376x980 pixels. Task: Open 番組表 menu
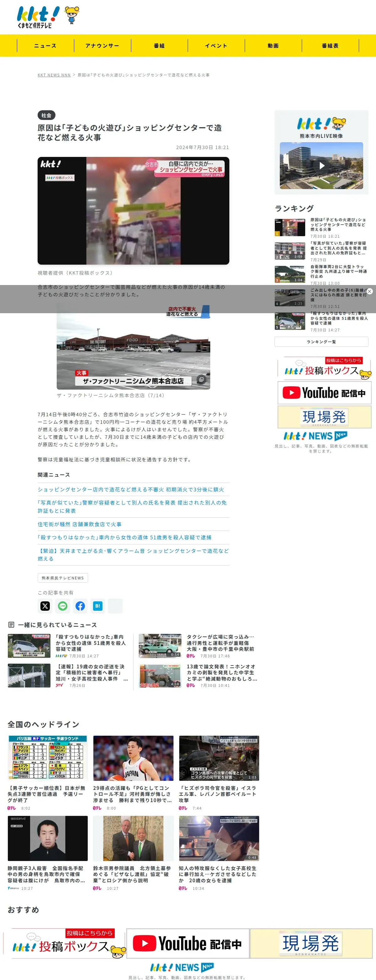coord(330,46)
